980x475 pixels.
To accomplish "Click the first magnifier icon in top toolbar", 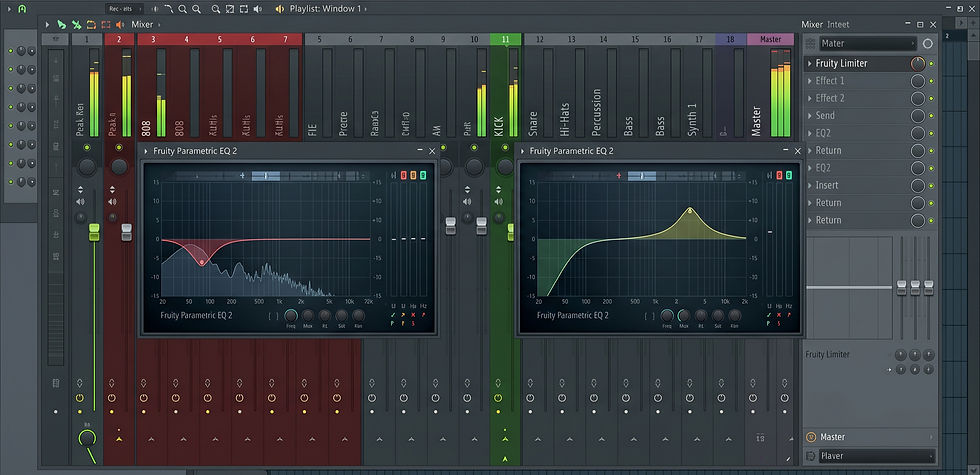I will point(182,9).
